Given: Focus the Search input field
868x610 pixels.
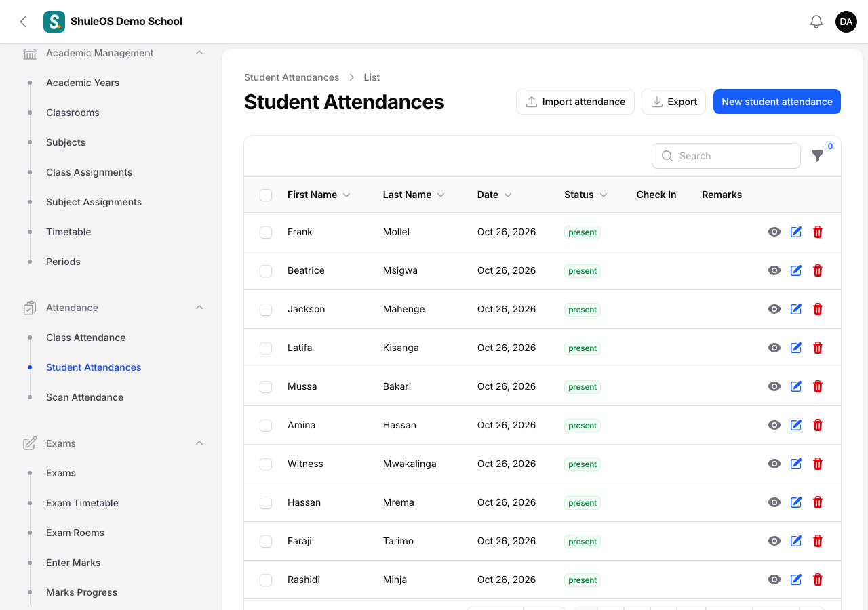Looking at the screenshot, I should pos(726,156).
